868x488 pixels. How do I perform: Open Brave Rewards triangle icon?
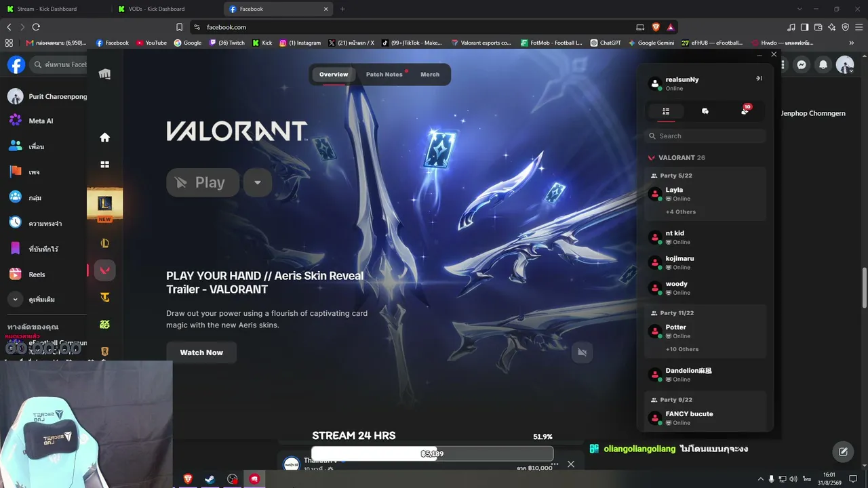671,27
